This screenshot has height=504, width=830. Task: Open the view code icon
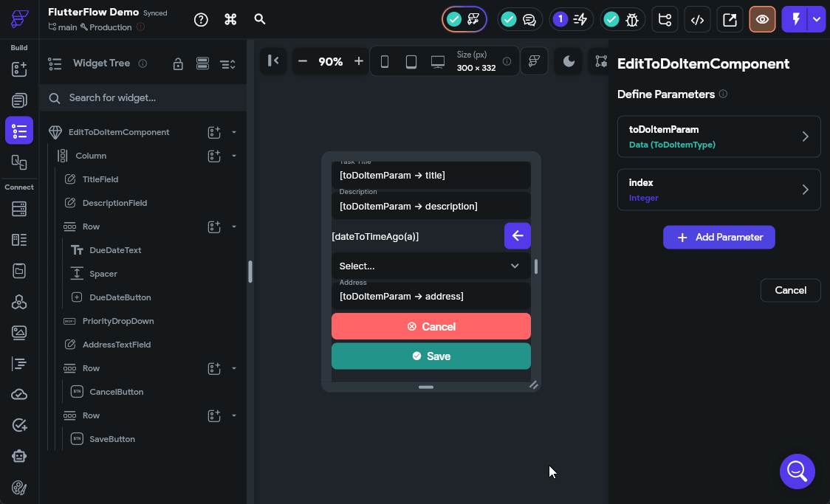(x=697, y=20)
